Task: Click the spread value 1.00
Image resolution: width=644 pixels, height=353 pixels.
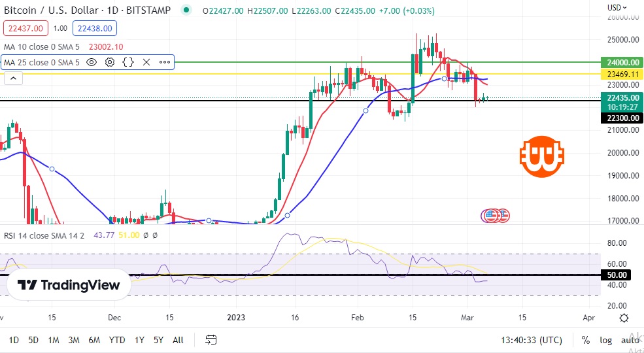Action: click(60, 28)
